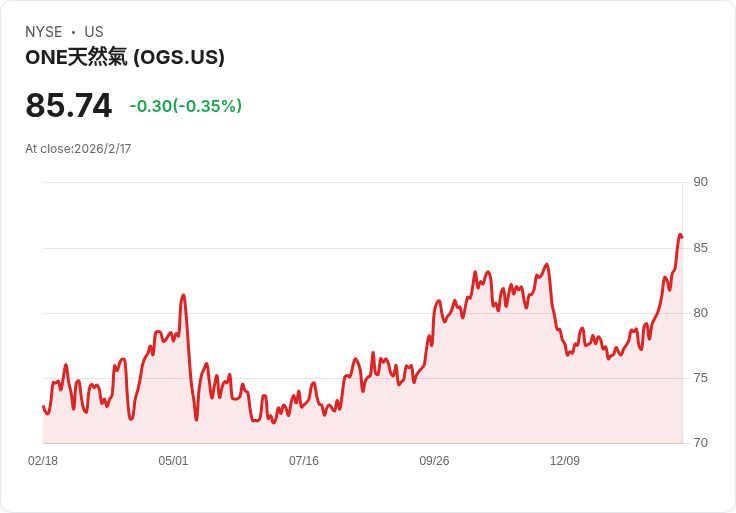Click the current price 85.74

pyautogui.click(x=68, y=106)
